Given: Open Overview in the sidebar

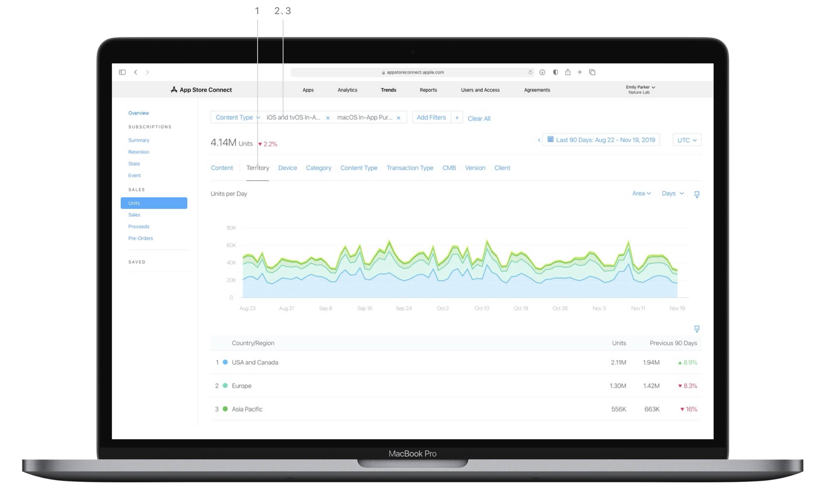Looking at the screenshot, I should (139, 113).
